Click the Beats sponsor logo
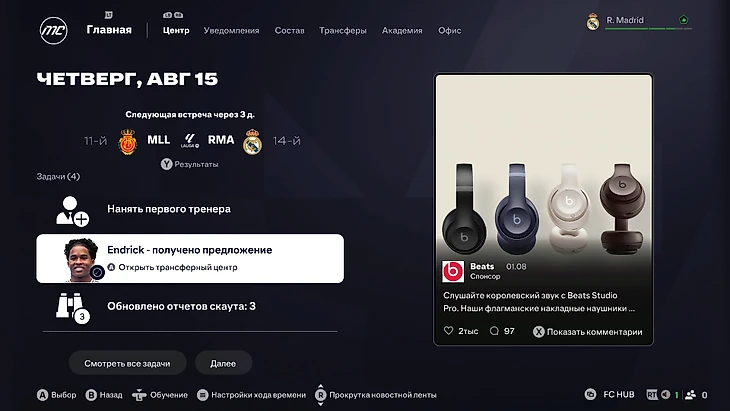 [453, 271]
